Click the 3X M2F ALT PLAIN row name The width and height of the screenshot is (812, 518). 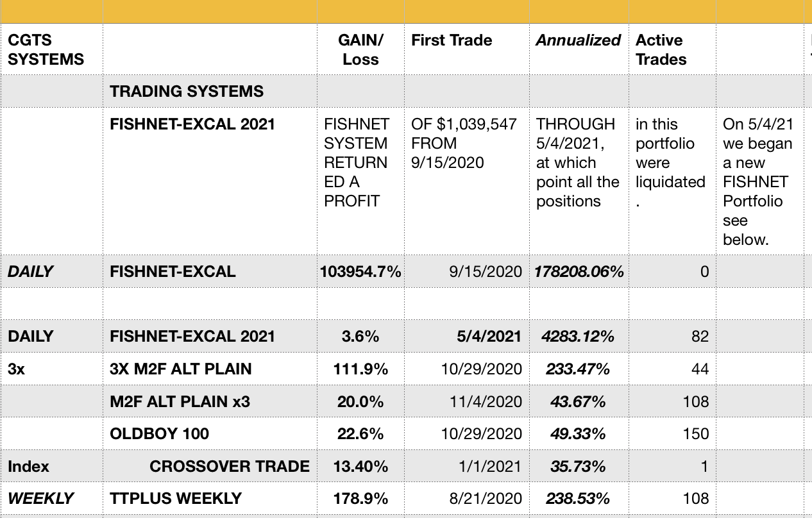[x=210, y=369]
